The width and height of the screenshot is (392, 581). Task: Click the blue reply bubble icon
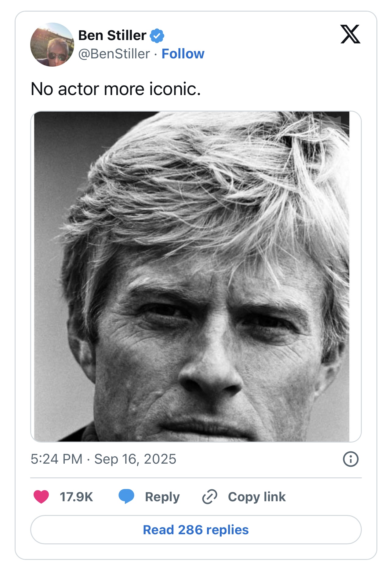[126, 496]
